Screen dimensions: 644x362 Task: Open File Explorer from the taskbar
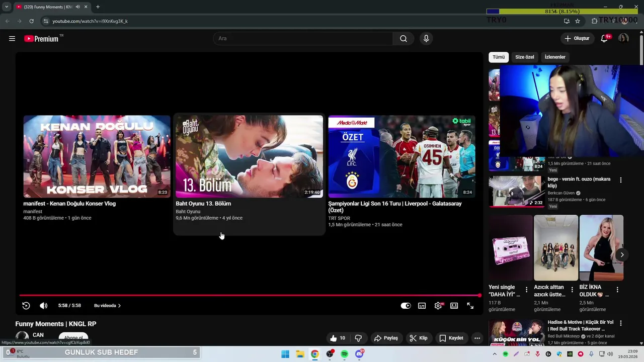coord(300,354)
